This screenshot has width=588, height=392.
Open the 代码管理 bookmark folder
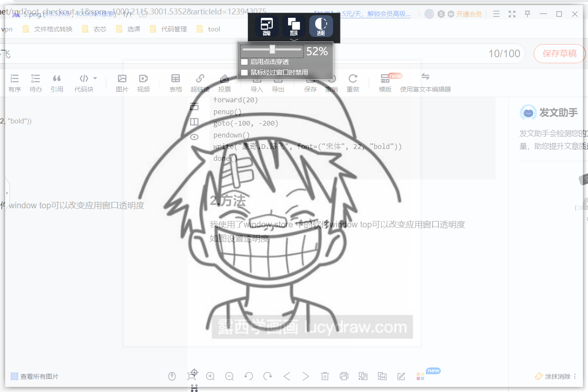(168, 29)
